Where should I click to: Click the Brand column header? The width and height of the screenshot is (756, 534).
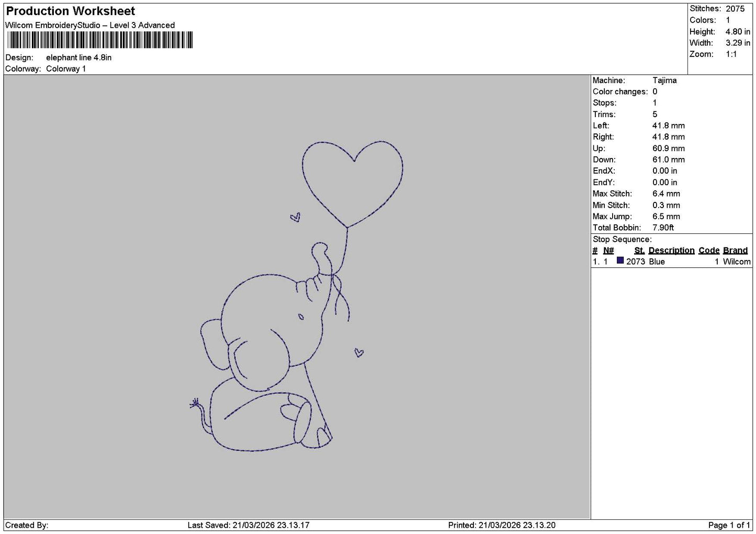735,251
